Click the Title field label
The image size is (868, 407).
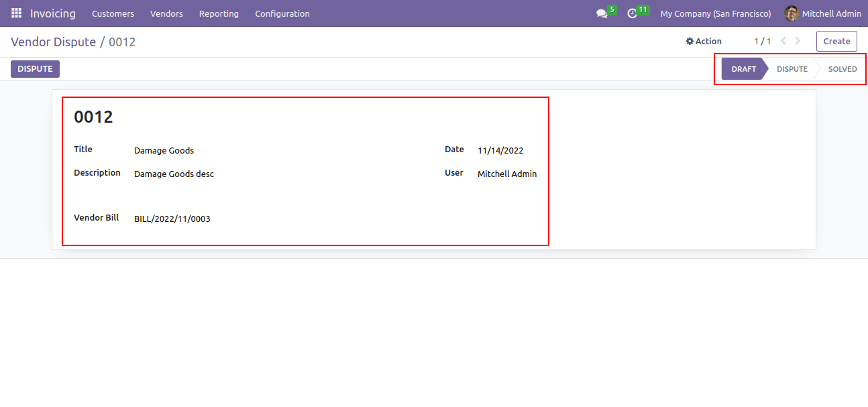pyautogui.click(x=83, y=150)
